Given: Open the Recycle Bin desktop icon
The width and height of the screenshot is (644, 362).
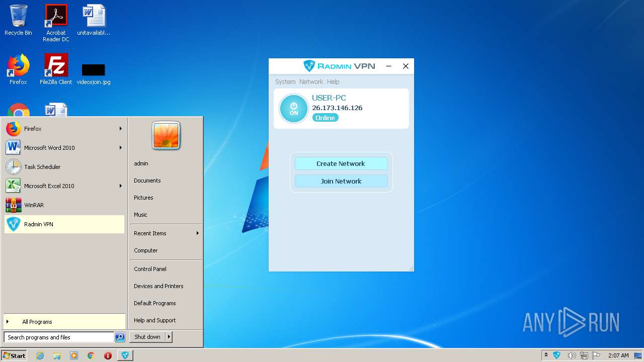Looking at the screenshot, I should (x=18, y=20).
